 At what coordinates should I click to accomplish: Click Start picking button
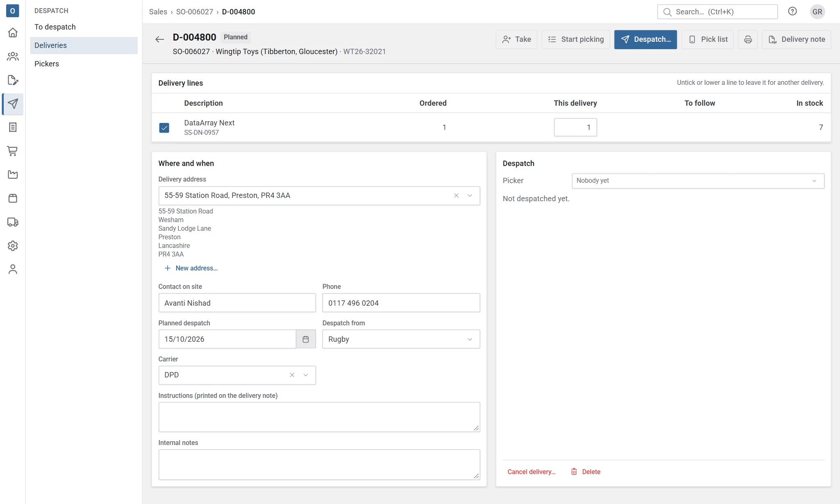[x=576, y=39]
